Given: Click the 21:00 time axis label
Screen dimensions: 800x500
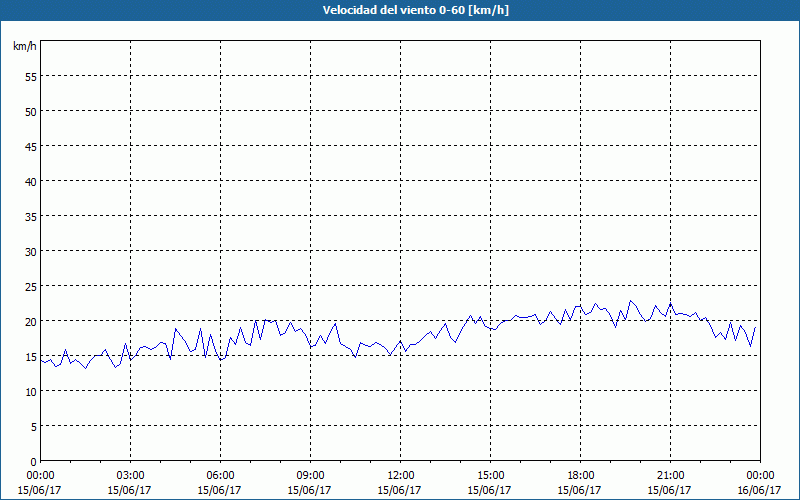Looking at the screenshot, I should 670,476.
